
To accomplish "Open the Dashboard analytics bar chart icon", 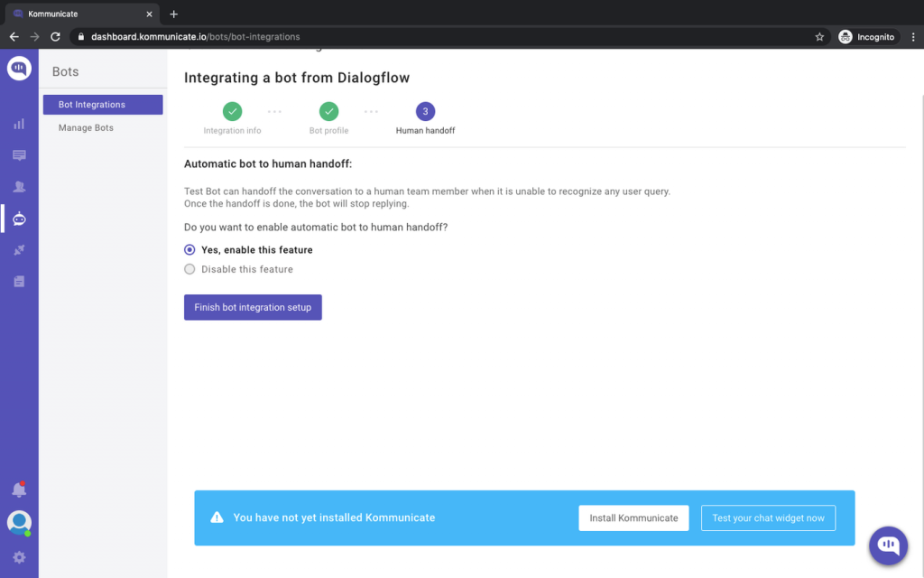I will 19,124.
